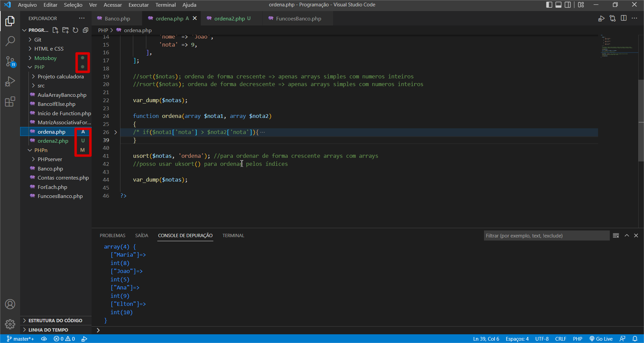Split the editor to the right
This screenshot has width=644, height=343.
[x=624, y=18]
